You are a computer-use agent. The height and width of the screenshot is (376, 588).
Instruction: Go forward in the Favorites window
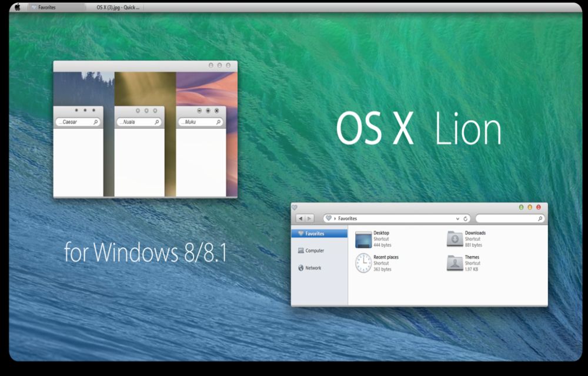tap(309, 219)
